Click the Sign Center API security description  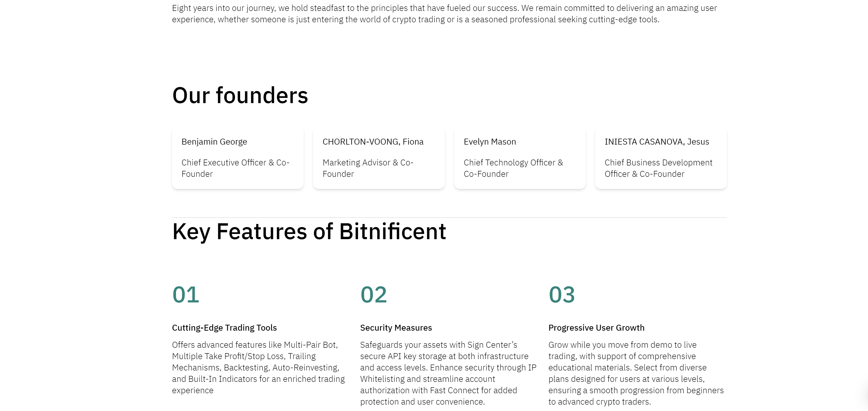[448, 373]
